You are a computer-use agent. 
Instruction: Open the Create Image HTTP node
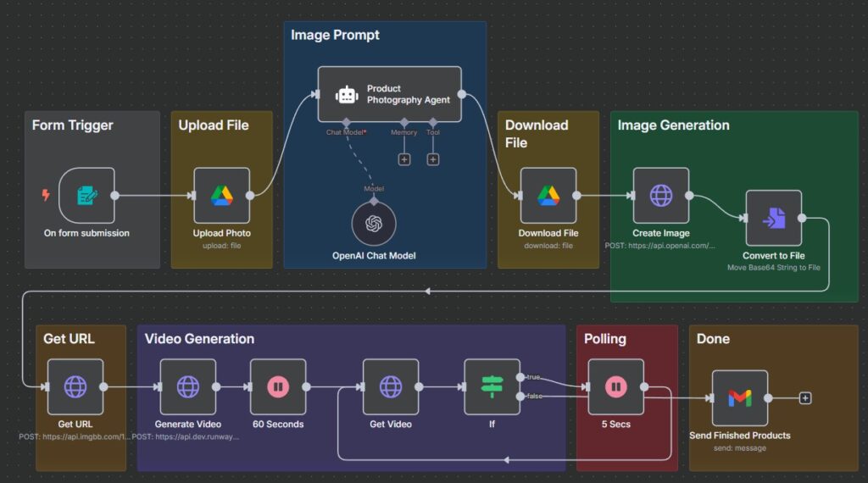[660, 196]
